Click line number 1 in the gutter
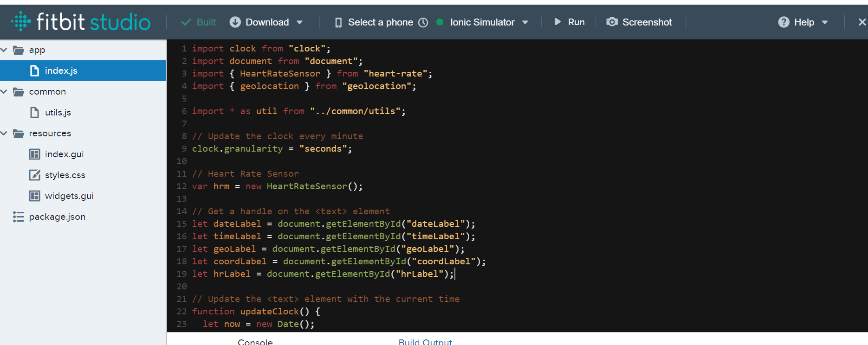Viewport: 868px width, 345px height. click(x=184, y=49)
